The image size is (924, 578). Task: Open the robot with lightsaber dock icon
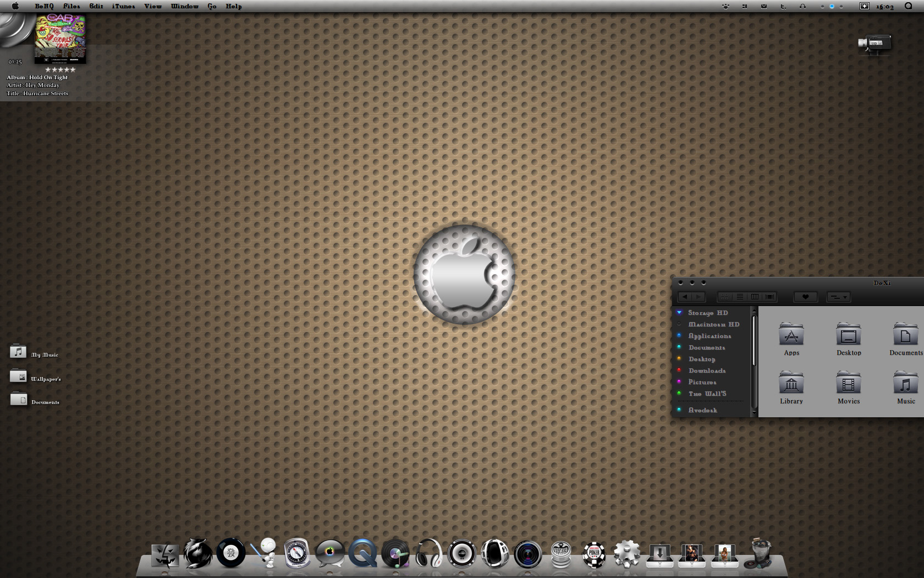[x=264, y=553]
